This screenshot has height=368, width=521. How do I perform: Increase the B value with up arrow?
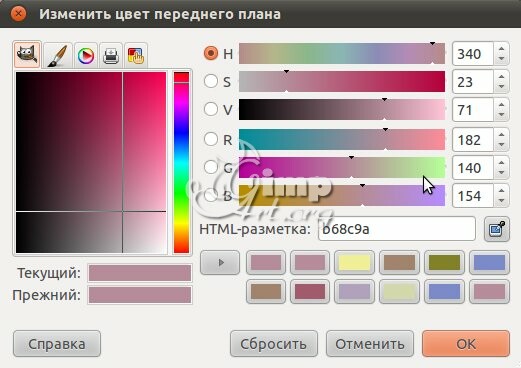501,191
